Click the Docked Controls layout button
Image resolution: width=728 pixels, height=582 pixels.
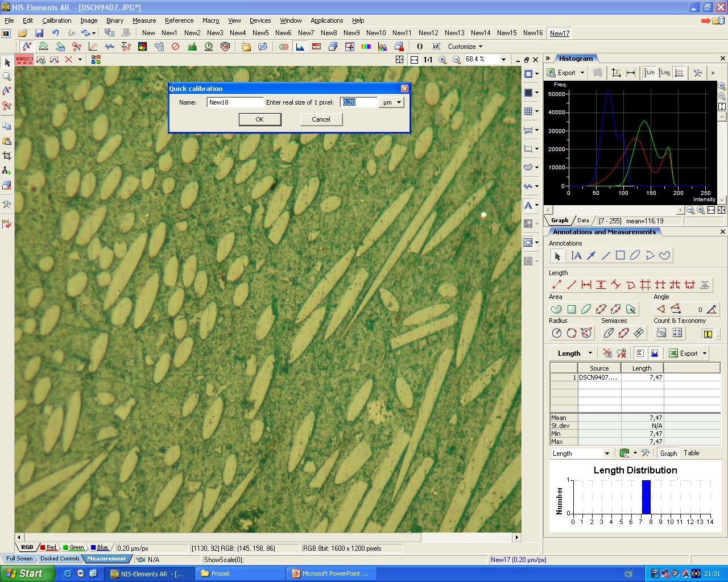(60, 559)
